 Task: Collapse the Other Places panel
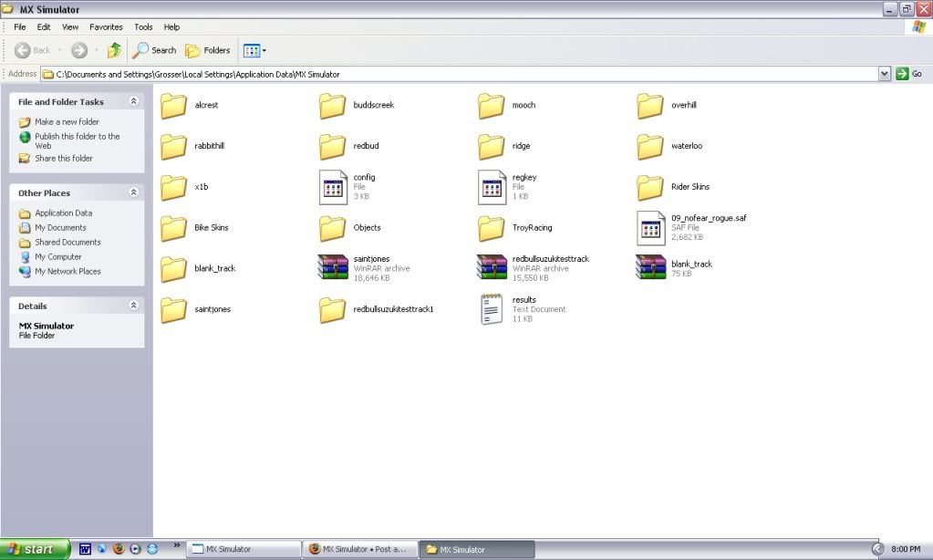pyautogui.click(x=134, y=192)
